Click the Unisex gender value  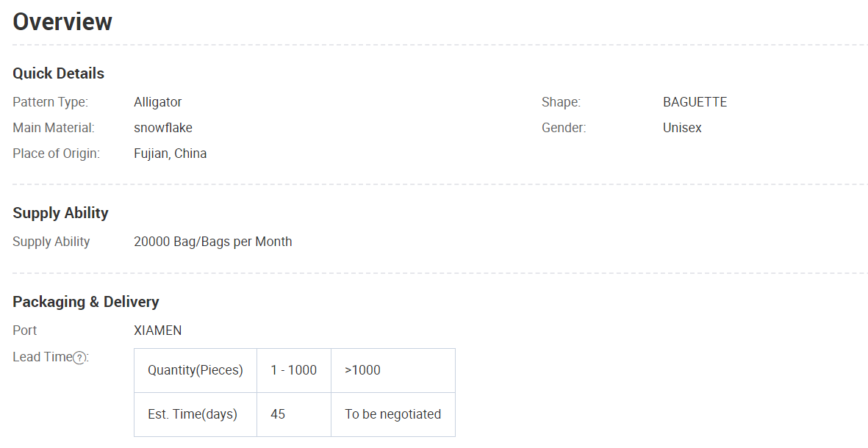coord(682,128)
